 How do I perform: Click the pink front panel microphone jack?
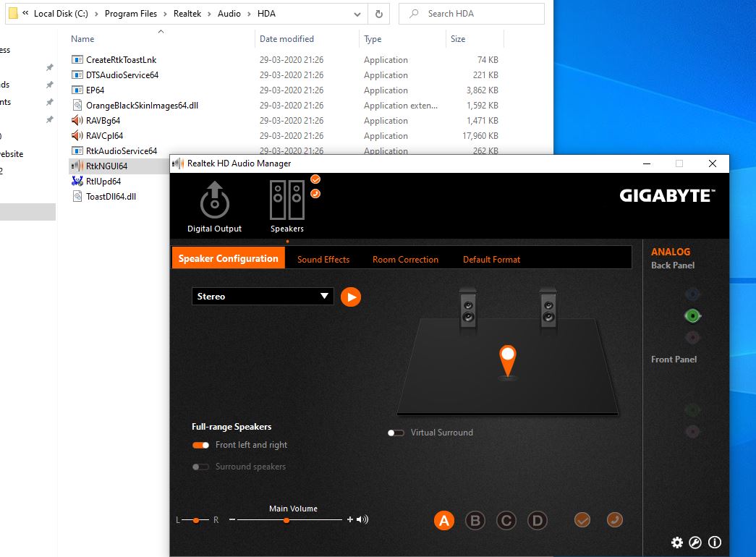click(692, 432)
